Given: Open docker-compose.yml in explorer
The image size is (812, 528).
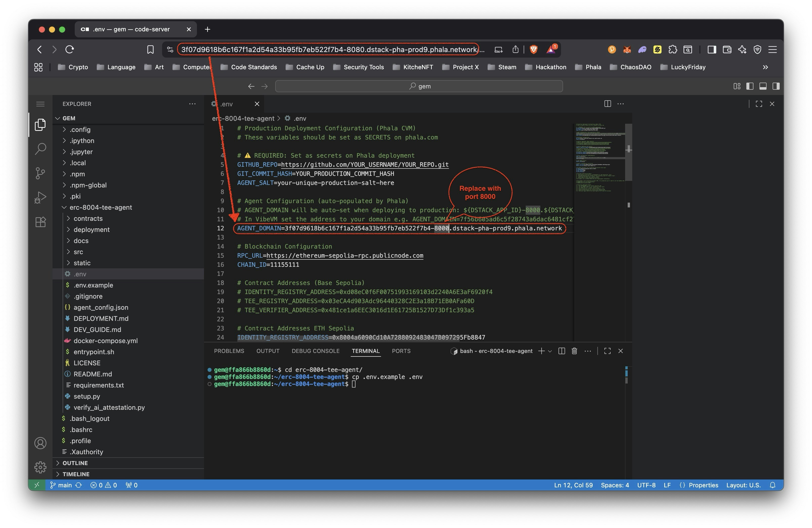Looking at the screenshot, I should 106,341.
